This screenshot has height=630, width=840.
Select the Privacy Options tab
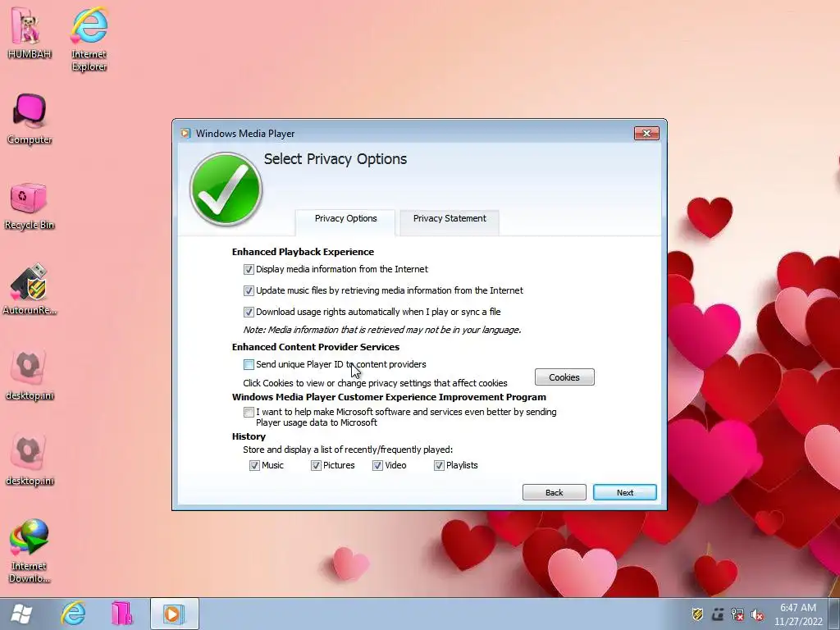pyautogui.click(x=345, y=221)
